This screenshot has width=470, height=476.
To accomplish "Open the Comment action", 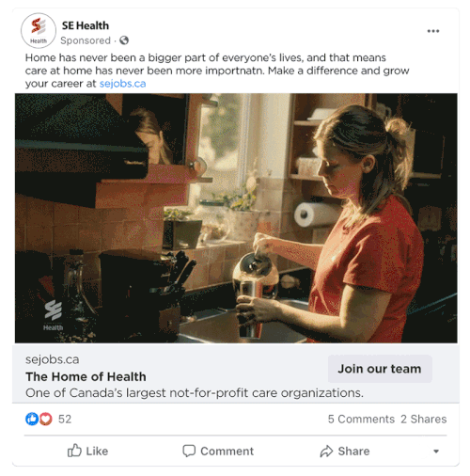I will click(227, 452).
